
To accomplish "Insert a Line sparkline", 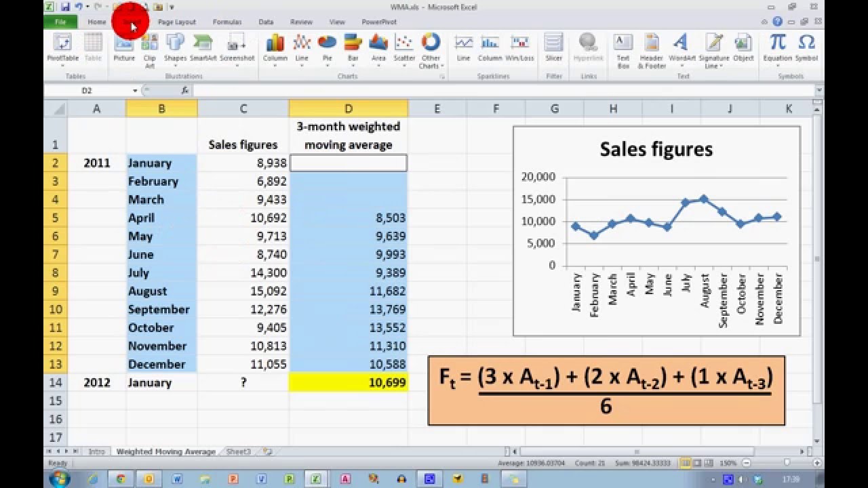I will click(x=463, y=48).
